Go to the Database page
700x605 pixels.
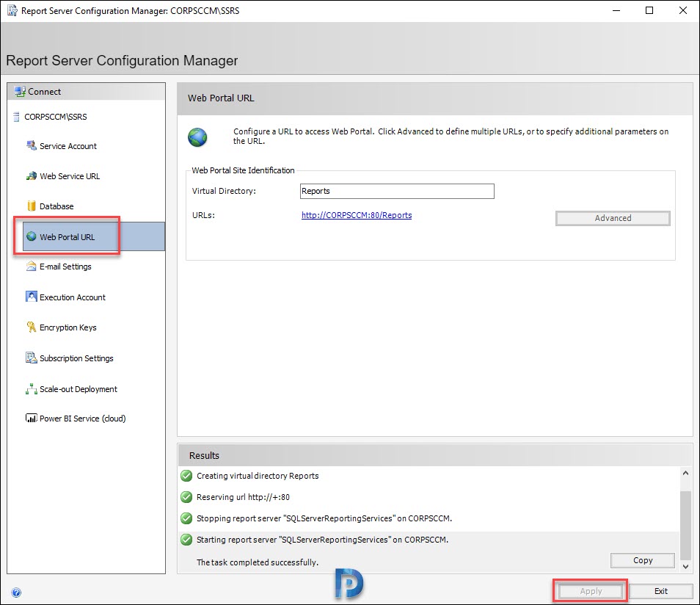[56, 206]
